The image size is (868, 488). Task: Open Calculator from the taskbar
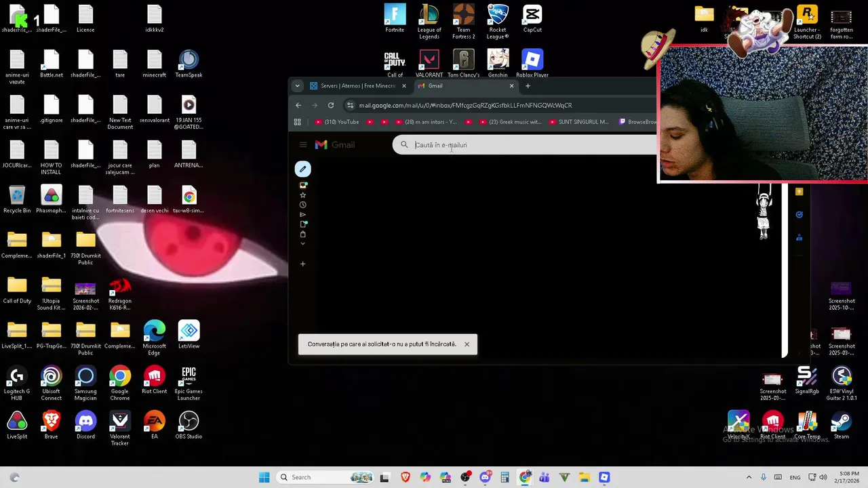click(x=505, y=477)
